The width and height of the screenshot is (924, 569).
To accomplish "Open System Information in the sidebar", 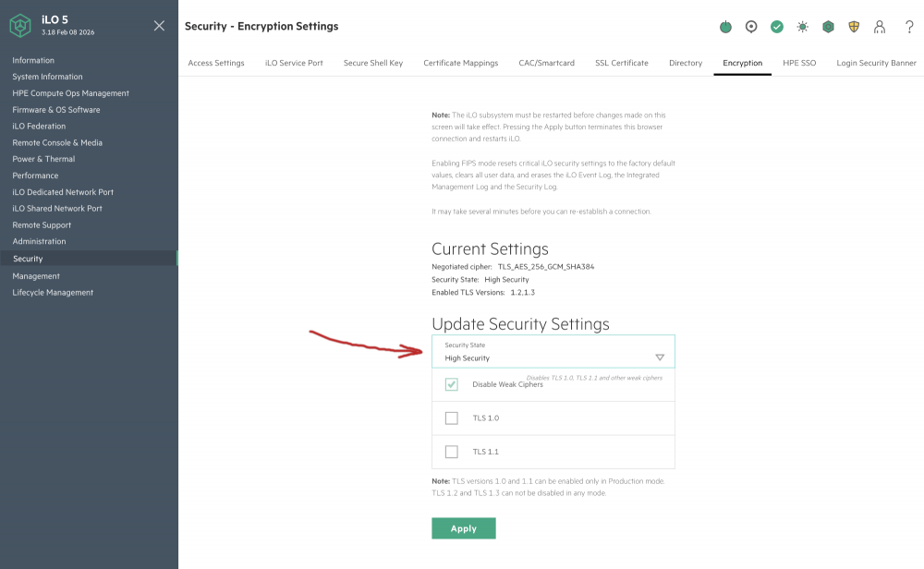I will (x=47, y=77).
